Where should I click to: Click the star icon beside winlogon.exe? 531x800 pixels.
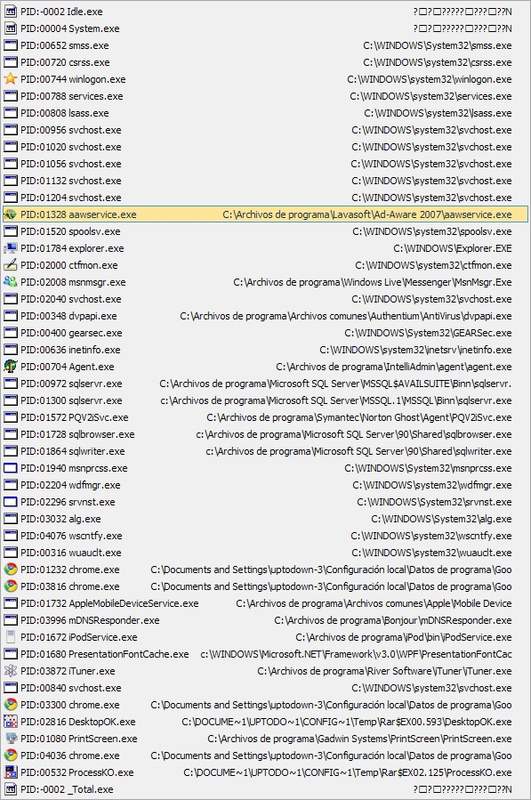point(10,79)
